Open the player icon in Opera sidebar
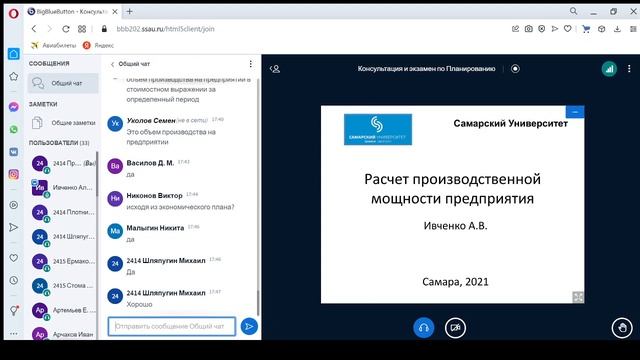 [x=13, y=205]
